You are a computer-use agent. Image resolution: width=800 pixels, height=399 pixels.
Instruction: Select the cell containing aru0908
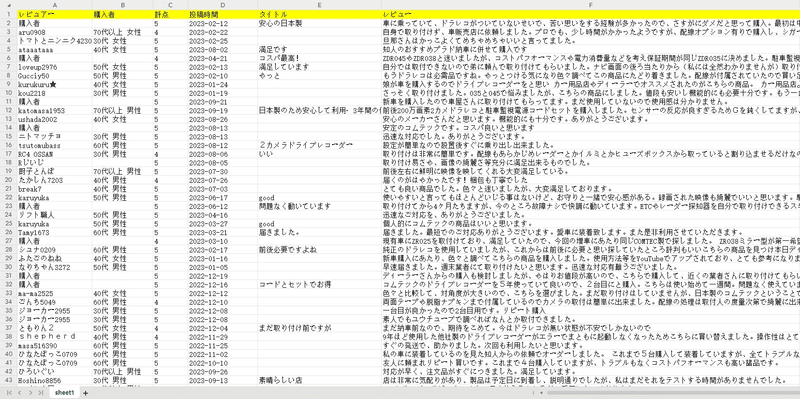[54, 32]
